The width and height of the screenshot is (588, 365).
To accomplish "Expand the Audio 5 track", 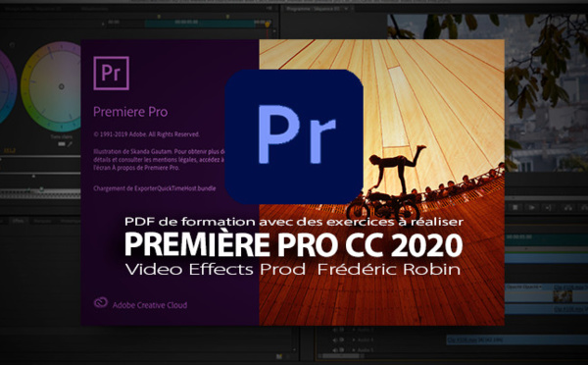I will (353, 350).
